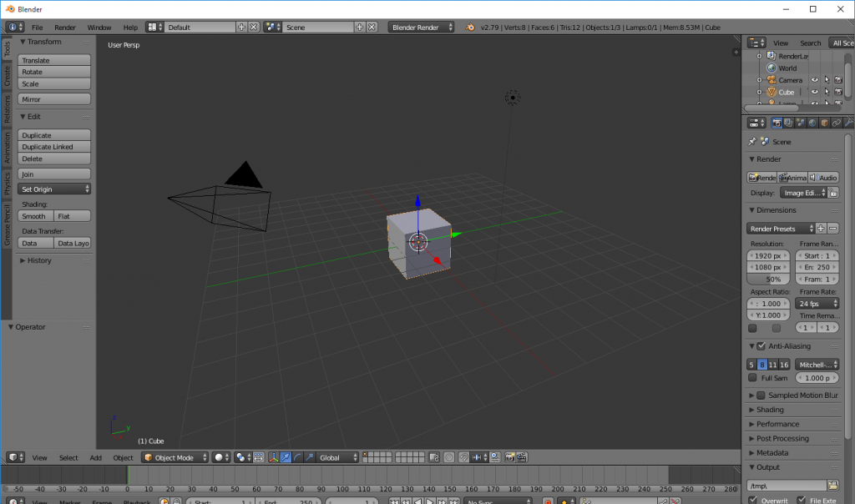Switch to the Create tool shelf tab

tap(7, 76)
